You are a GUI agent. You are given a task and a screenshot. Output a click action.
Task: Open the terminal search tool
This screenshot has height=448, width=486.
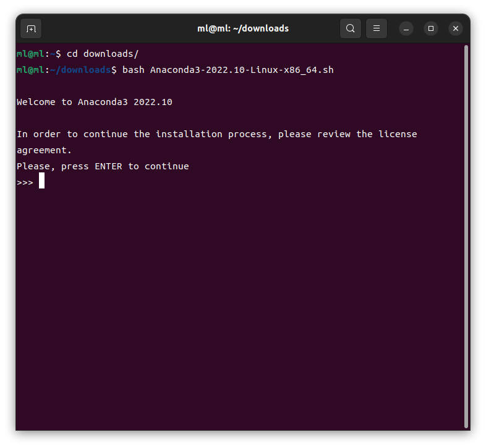click(350, 28)
